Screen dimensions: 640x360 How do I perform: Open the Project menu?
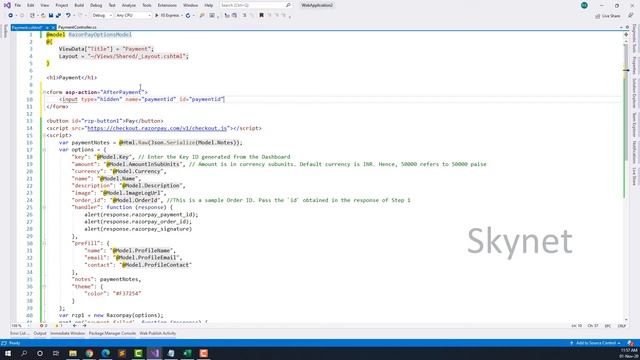point(62,5)
